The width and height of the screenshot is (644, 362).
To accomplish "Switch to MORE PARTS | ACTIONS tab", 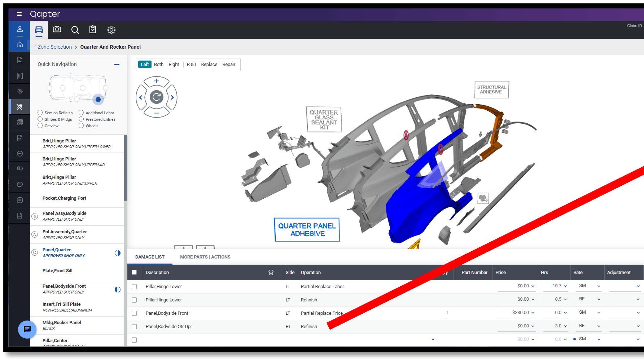I will (x=205, y=257).
